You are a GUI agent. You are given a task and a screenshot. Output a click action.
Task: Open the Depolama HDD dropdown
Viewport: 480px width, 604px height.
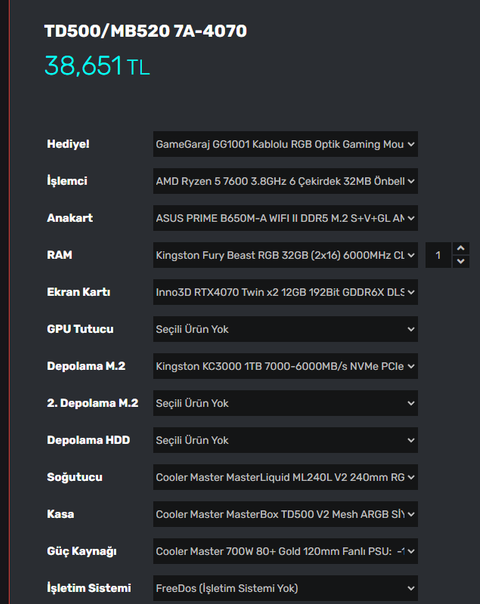[x=285, y=440]
